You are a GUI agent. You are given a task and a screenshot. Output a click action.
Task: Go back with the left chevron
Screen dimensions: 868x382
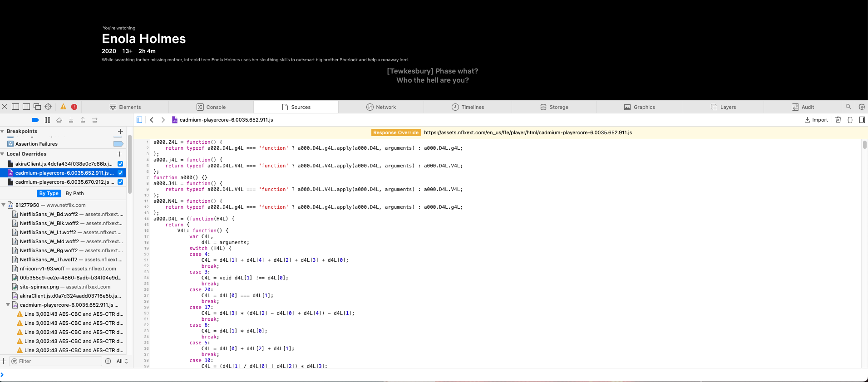point(152,120)
